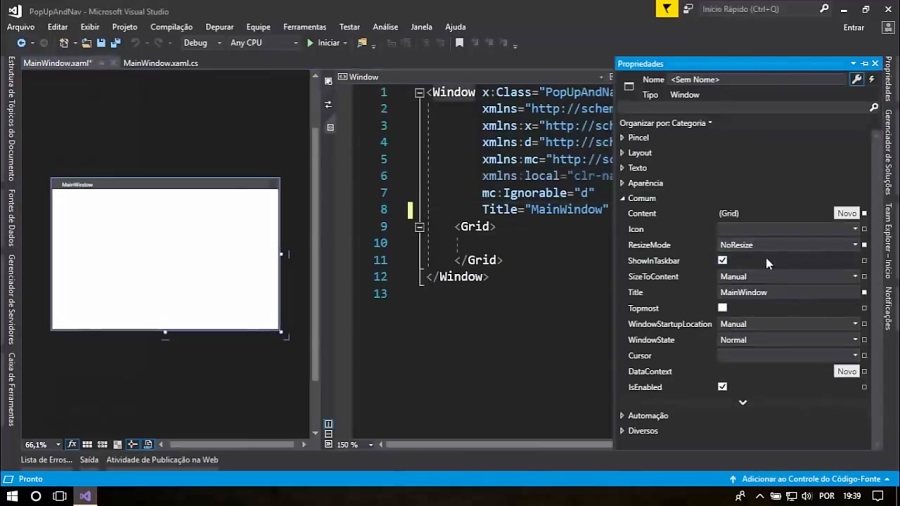Toggle the artboard background checkerboard icon

point(118,444)
